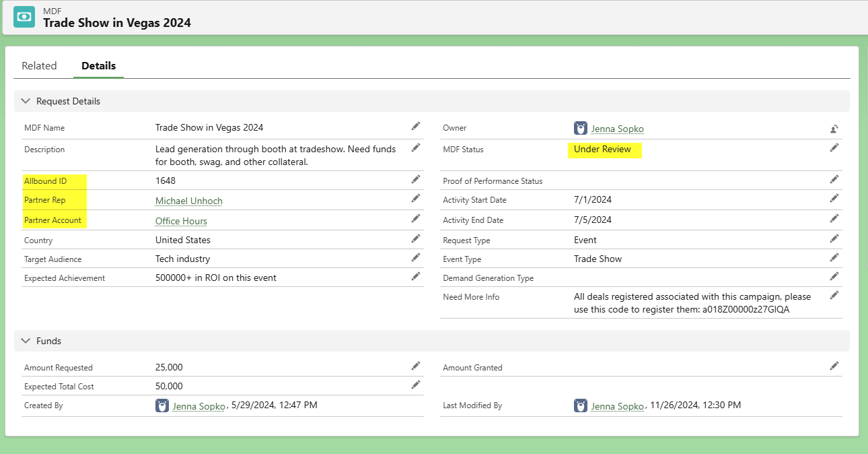The height and width of the screenshot is (454, 868).
Task: Collapse the Funds section chevron
Action: (x=26, y=341)
